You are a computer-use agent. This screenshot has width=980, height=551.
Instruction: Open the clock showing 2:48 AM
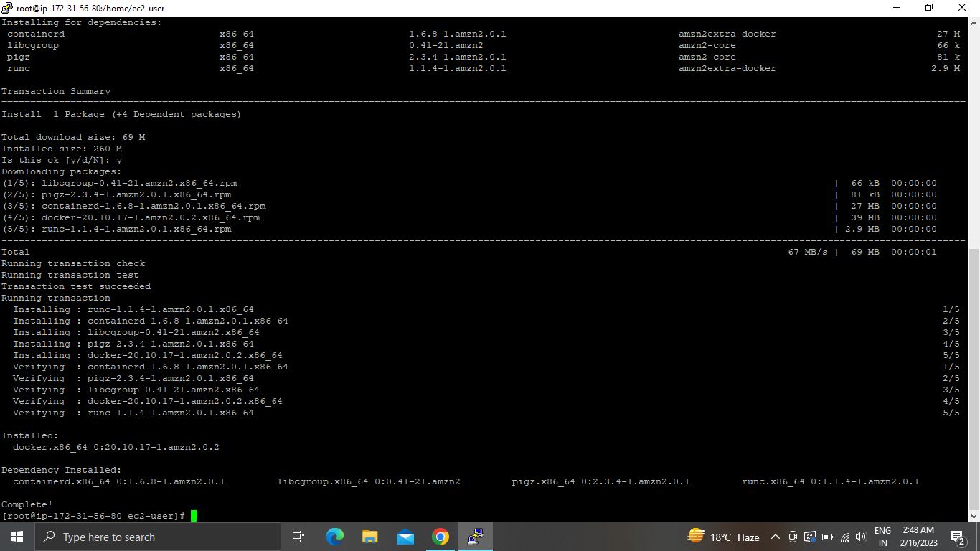point(918,537)
